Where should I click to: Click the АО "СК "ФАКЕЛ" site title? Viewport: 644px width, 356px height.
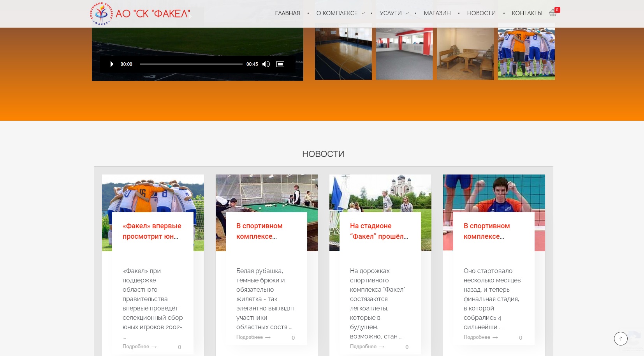[x=153, y=14]
